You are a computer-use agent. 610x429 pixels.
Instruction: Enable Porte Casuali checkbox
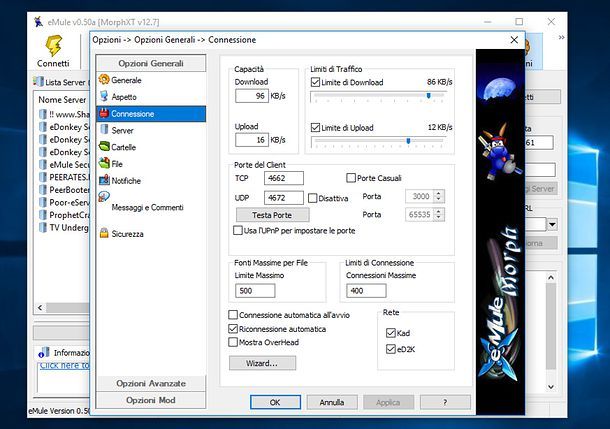point(351,178)
